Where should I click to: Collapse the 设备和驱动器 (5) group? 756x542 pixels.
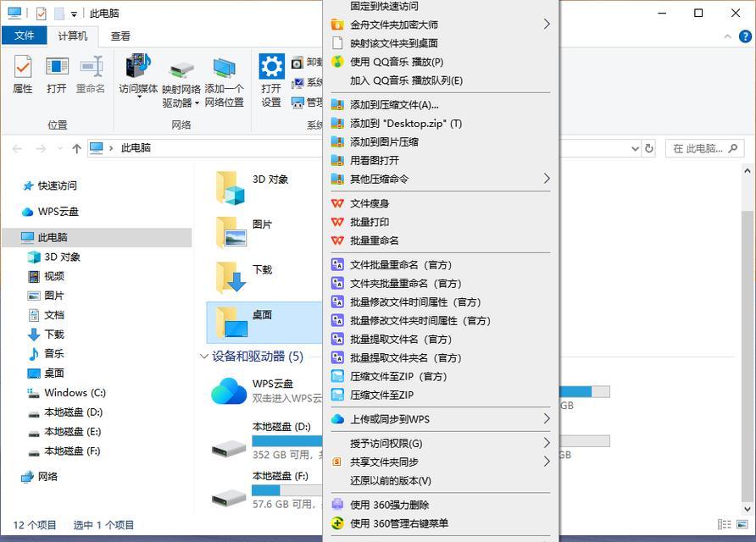[203, 357]
